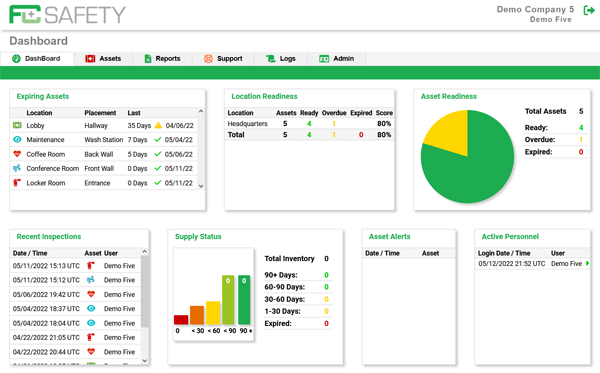Click the Score column header

click(x=384, y=113)
